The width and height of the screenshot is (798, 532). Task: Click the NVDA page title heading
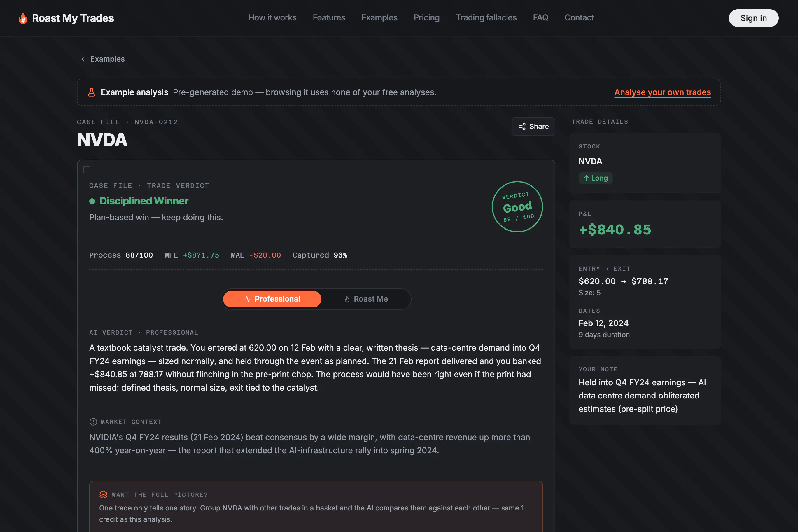coord(102,140)
